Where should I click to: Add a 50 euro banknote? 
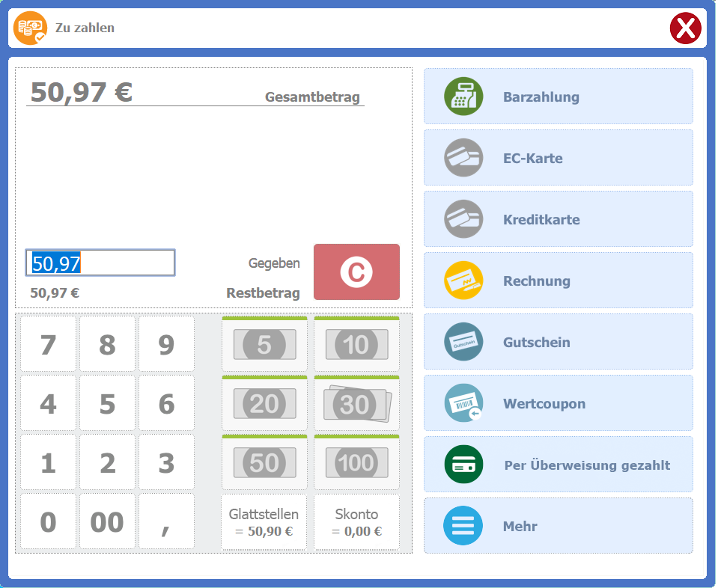click(264, 463)
